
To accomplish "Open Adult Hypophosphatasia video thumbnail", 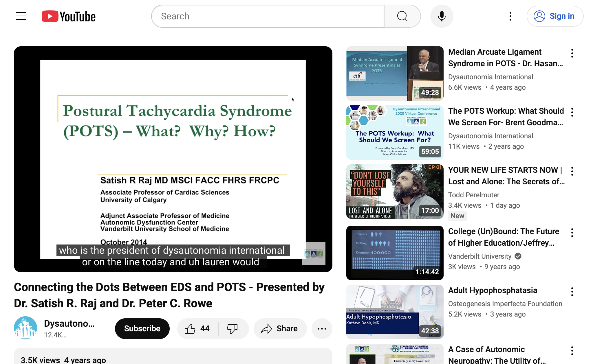I will coord(395,312).
